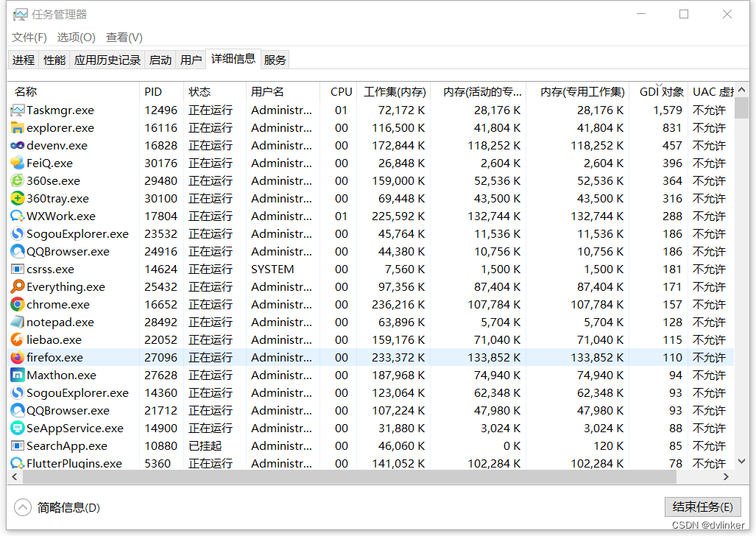Viewport: 756px width, 536px height.
Task: Open the 选项(O) menu
Action: 76,38
